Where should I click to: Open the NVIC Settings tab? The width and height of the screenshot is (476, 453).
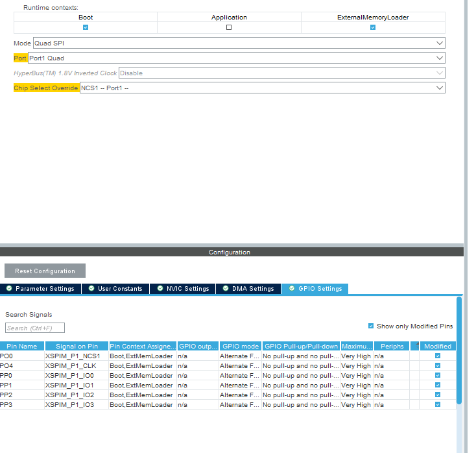(183, 289)
